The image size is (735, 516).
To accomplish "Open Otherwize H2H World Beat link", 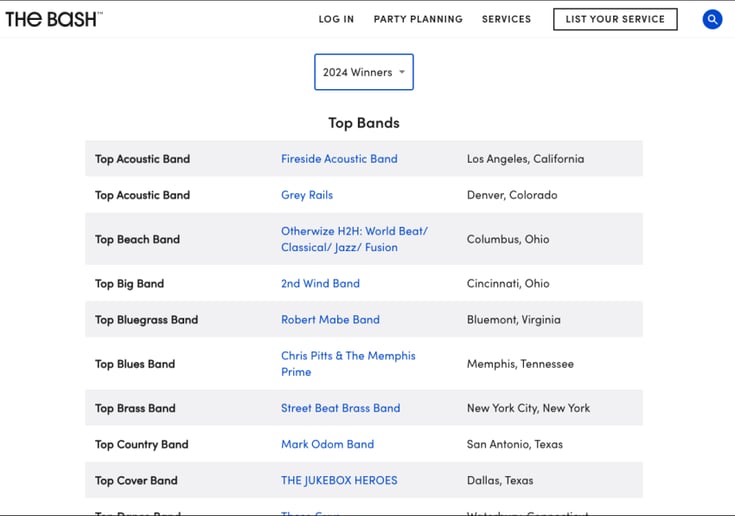I will (354, 239).
